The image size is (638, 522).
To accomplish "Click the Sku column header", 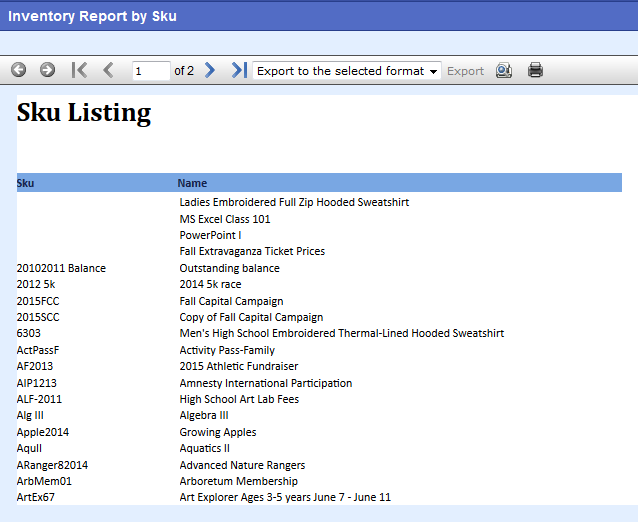I will (25, 183).
